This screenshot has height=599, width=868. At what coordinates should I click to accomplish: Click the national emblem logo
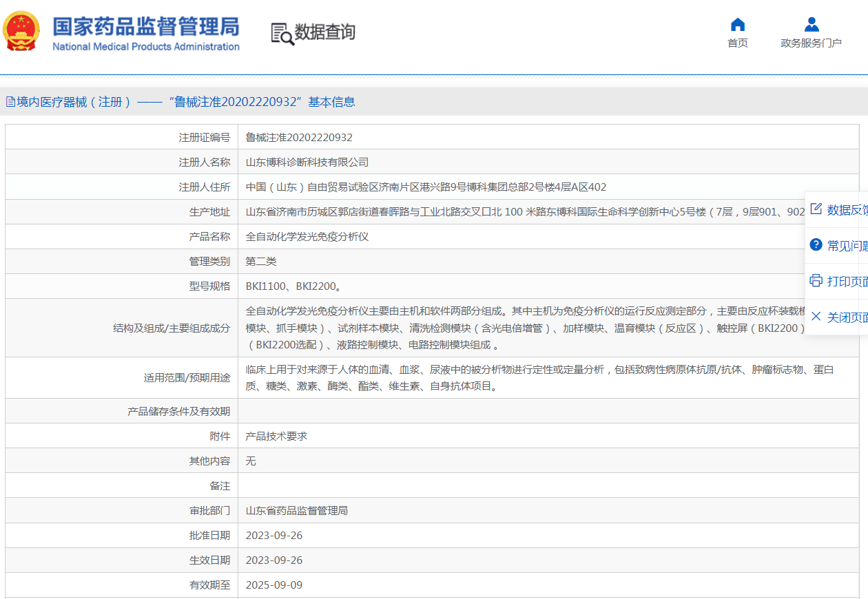pyautogui.click(x=21, y=32)
